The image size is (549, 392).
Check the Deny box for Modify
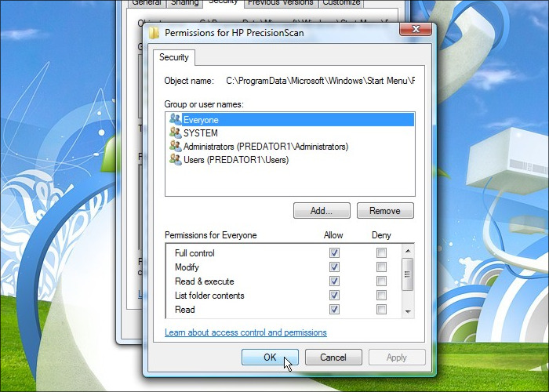pyautogui.click(x=381, y=267)
